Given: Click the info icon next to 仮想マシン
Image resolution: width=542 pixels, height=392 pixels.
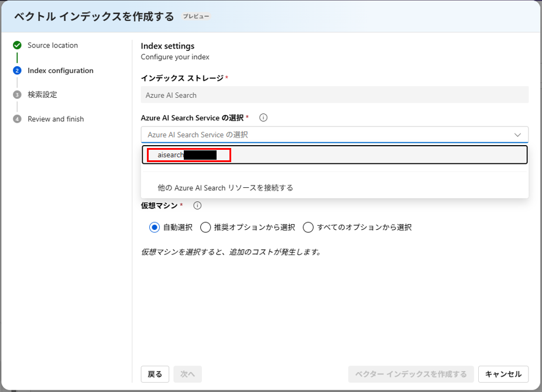Looking at the screenshot, I should point(197,205).
